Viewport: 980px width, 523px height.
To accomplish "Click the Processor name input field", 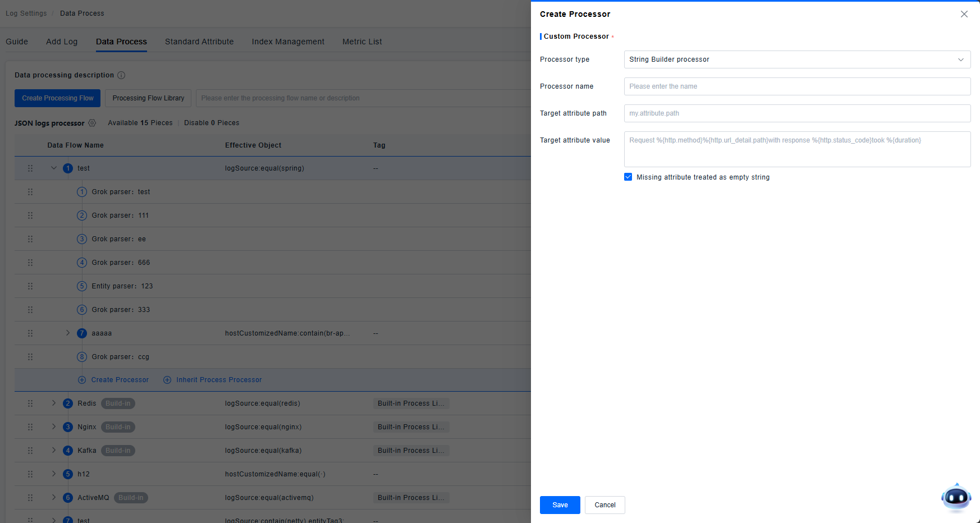I will [796, 86].
